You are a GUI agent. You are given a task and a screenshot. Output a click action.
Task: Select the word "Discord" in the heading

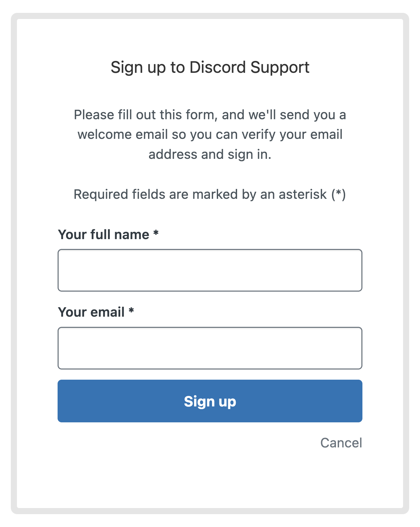tap(217, 67)
